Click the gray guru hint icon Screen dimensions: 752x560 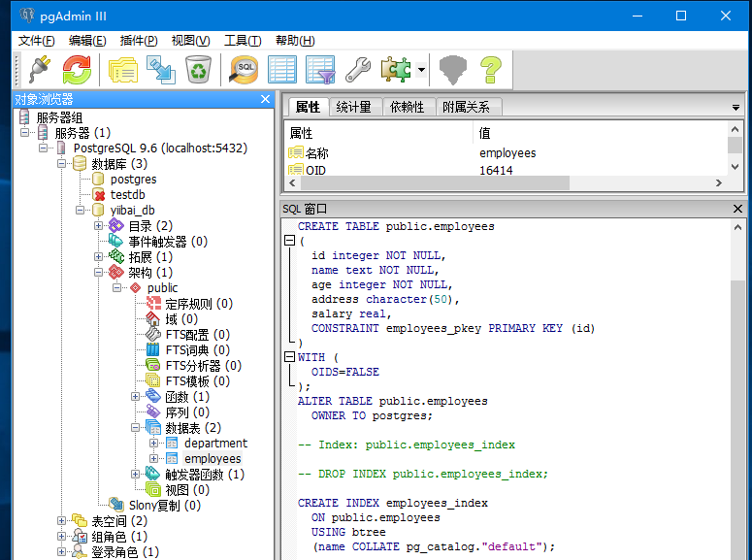[x=453, y=70]
